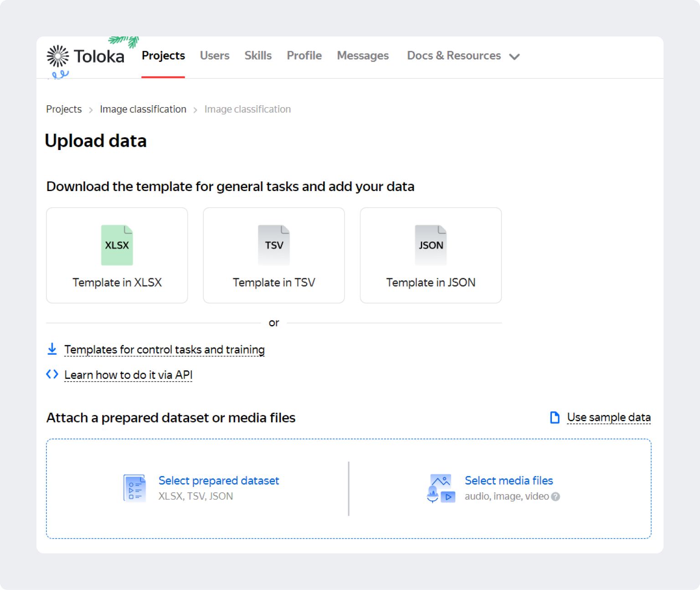The image size is (700, 590).
Task: Click the media files picture icon
Action: 441,488
